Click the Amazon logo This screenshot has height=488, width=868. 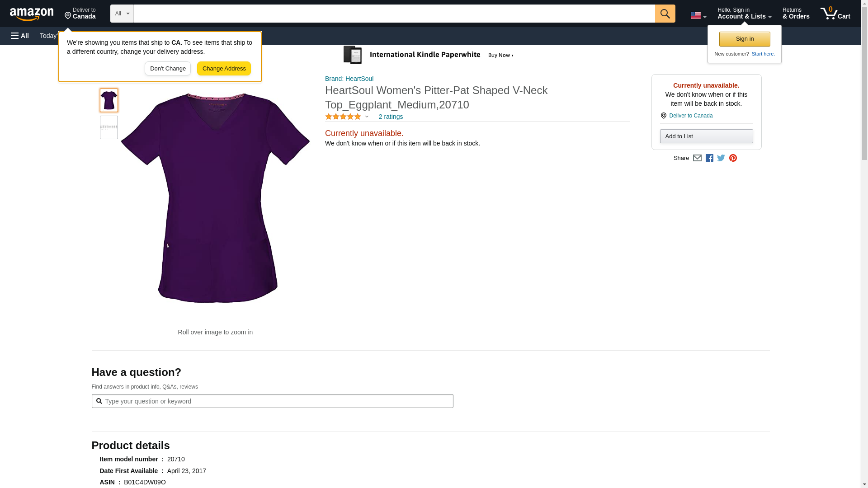pos(32,14)
